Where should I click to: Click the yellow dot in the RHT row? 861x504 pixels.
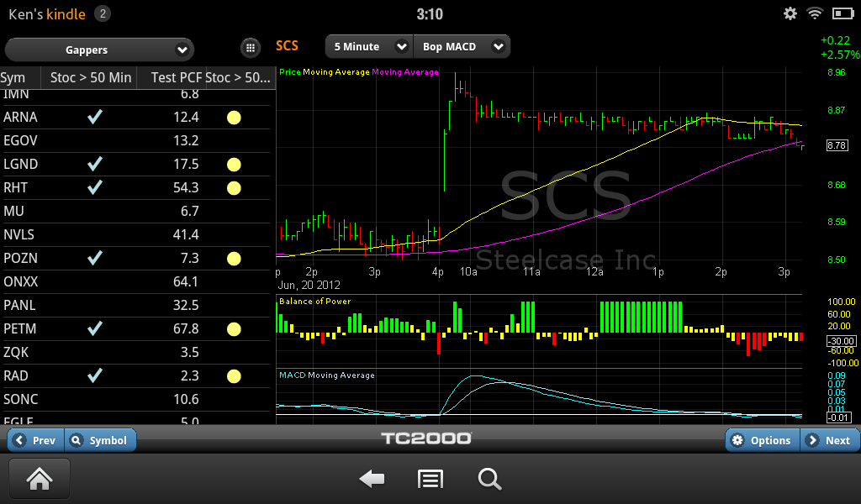coord(234,188)
